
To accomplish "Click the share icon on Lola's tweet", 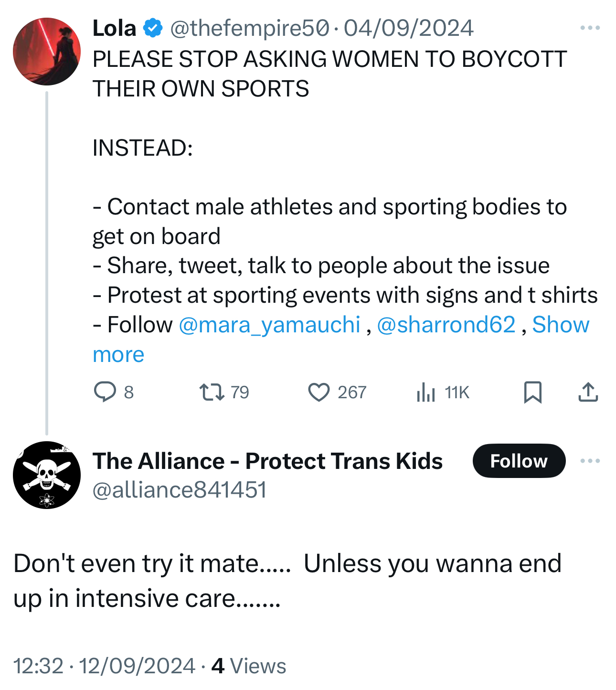I will point(588,392).
